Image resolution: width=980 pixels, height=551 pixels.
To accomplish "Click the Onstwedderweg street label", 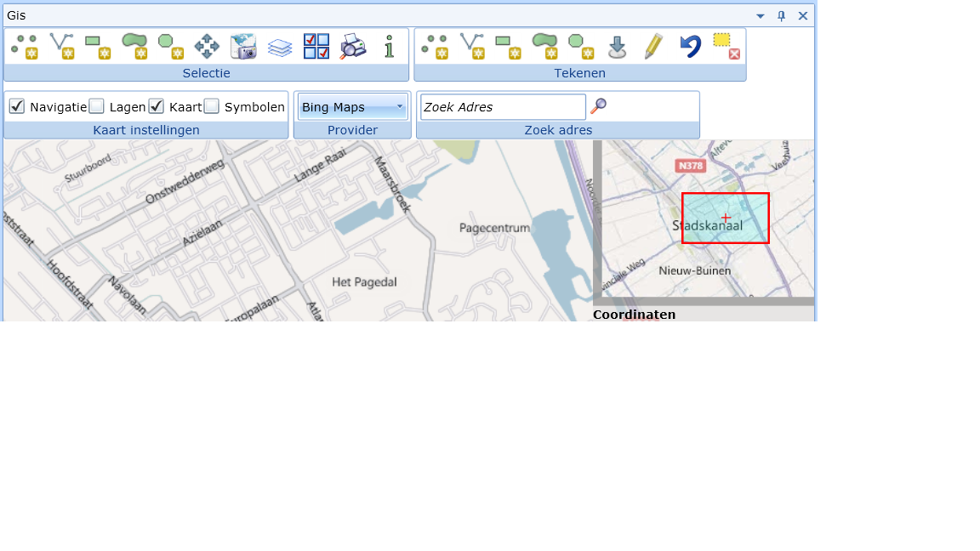I will [185, 182].
